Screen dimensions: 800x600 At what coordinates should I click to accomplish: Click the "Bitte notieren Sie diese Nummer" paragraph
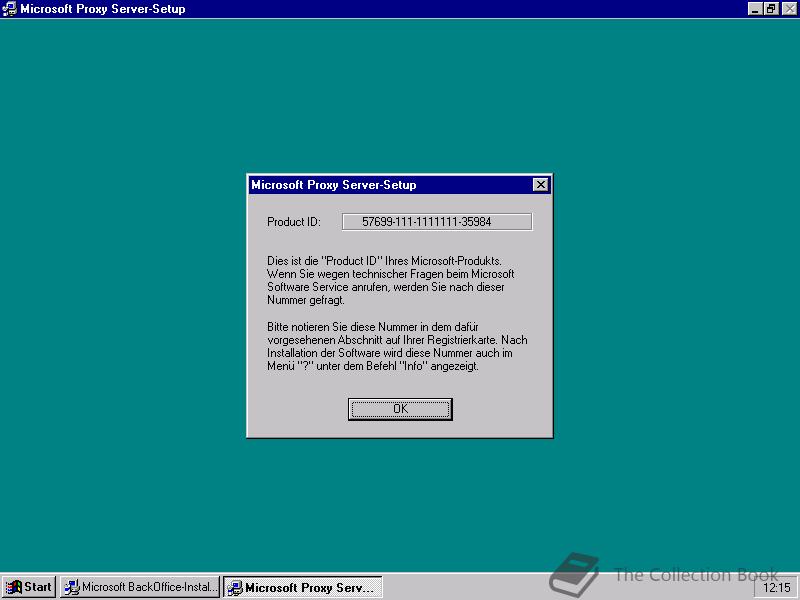click(397, 346)
